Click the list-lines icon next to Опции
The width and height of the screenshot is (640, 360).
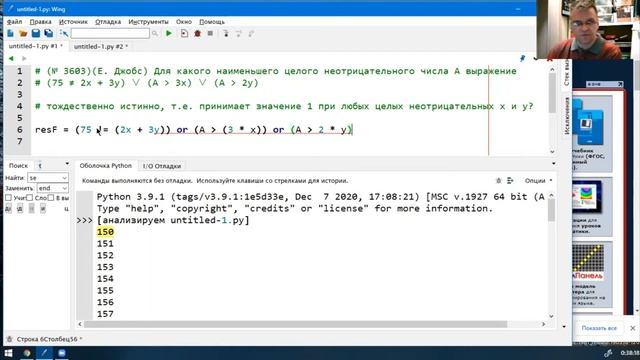pos(510,180)
